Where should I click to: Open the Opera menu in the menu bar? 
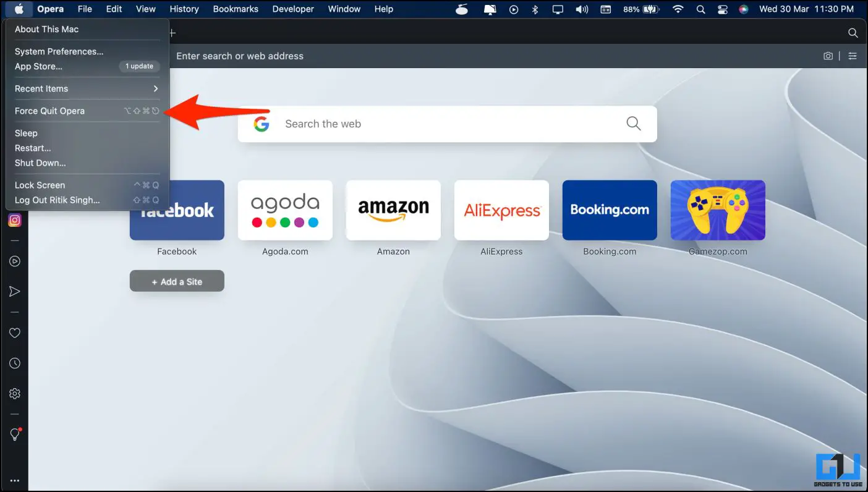[x=50, y=9]
